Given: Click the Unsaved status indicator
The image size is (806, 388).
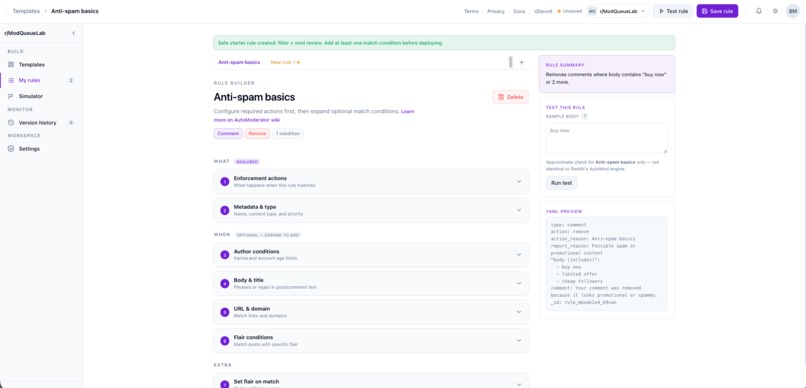Looking at the screenshot, I should pyautogui.click(x=570, y=11).
